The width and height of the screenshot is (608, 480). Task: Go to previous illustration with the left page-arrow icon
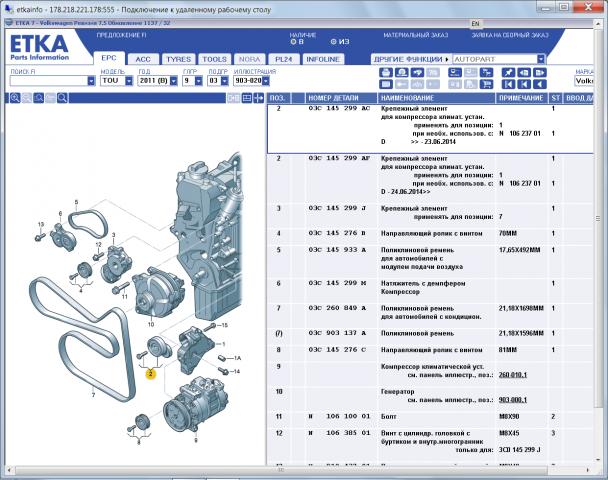[x=524, y=73]
